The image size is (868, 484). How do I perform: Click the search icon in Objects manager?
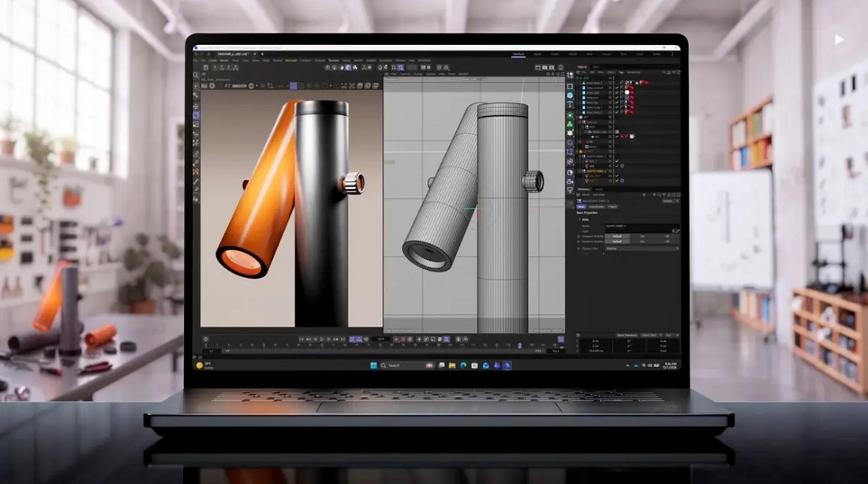pyautogui.click(x=664, y=73)
